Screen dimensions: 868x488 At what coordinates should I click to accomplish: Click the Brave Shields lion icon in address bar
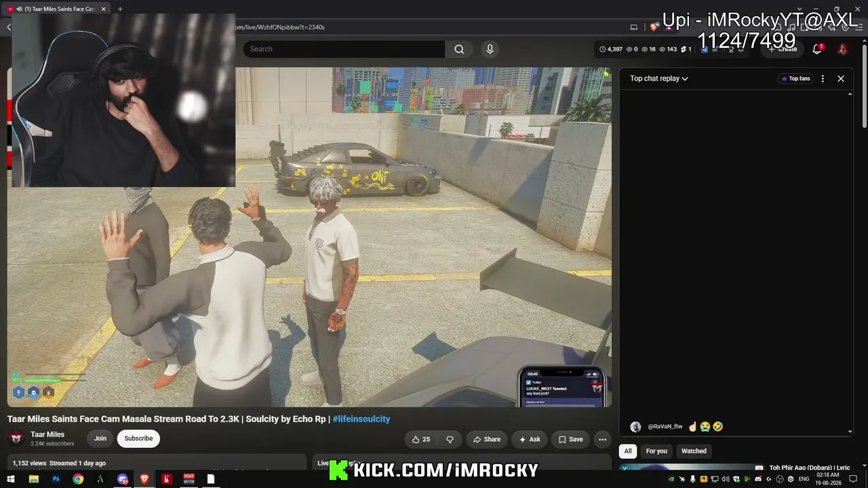tap(654, 27)
